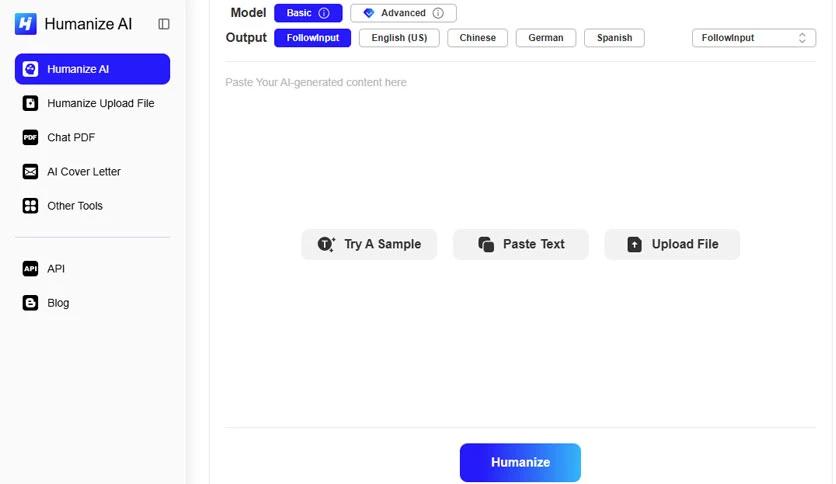Click the Humanize Upload File icon
Screen dimensions: 836x484
[30, 103]
